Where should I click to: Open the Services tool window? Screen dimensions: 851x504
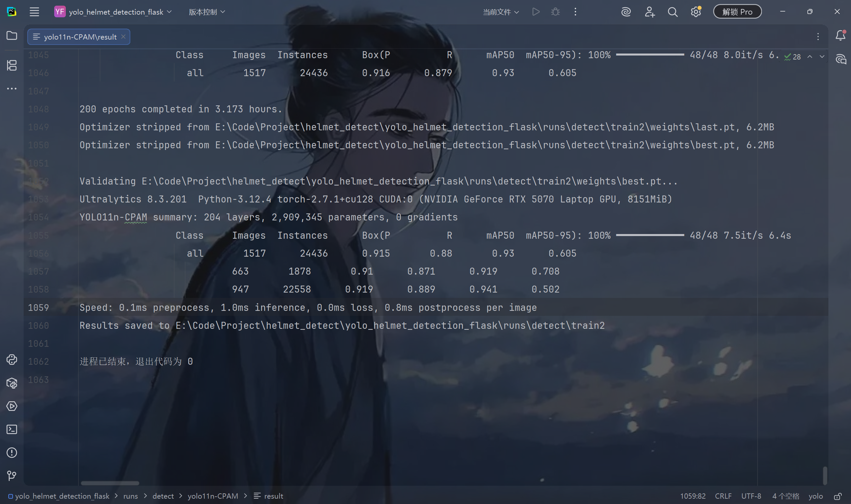pyautogui.click(x=12, y=406)
